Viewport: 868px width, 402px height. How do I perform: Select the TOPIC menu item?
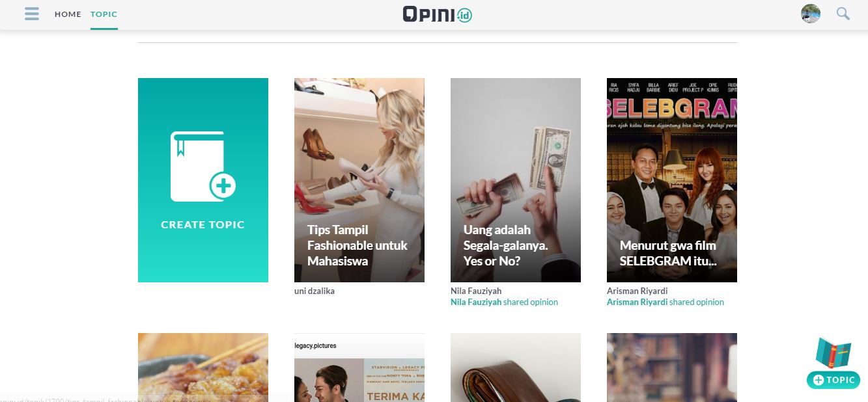tap(104, 14)
